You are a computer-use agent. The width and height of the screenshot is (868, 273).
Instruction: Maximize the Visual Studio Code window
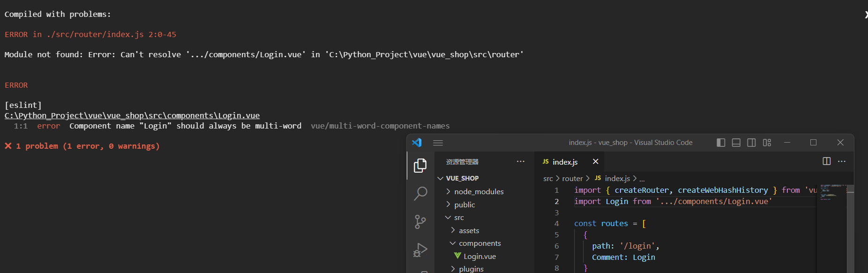point(813,143)
